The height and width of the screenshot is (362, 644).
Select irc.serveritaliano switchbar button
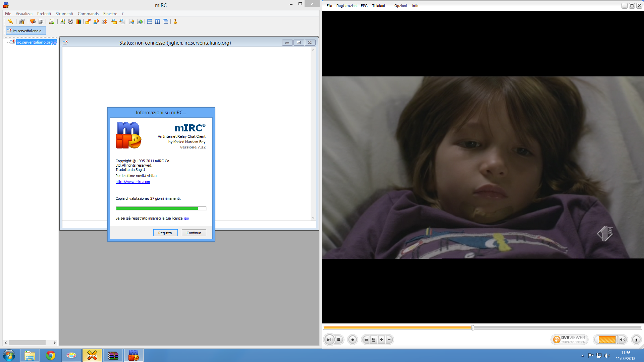(x=26, y=31)
